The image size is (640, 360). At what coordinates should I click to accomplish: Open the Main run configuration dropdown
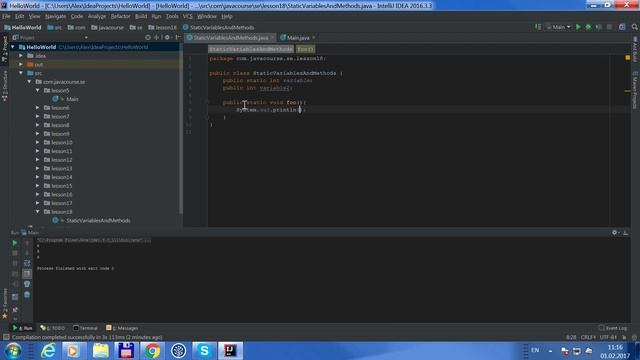[x=558, y=27]
